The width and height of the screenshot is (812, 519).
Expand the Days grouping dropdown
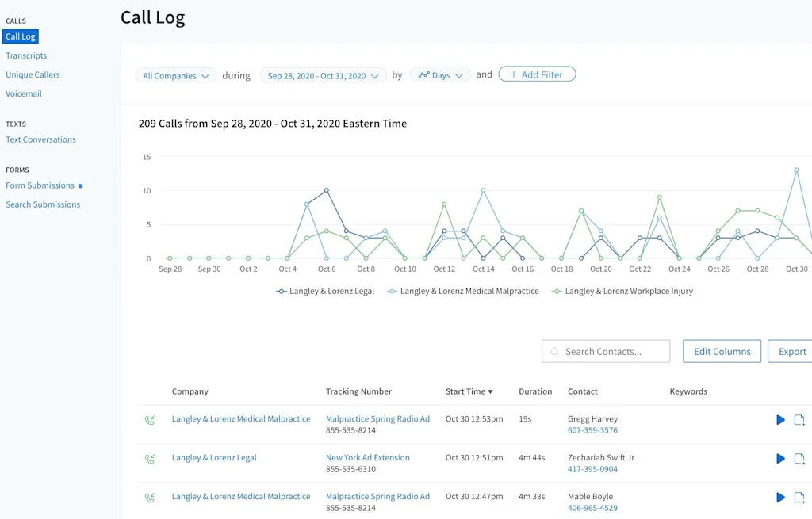pyautogui.click(x=440, y=75)
